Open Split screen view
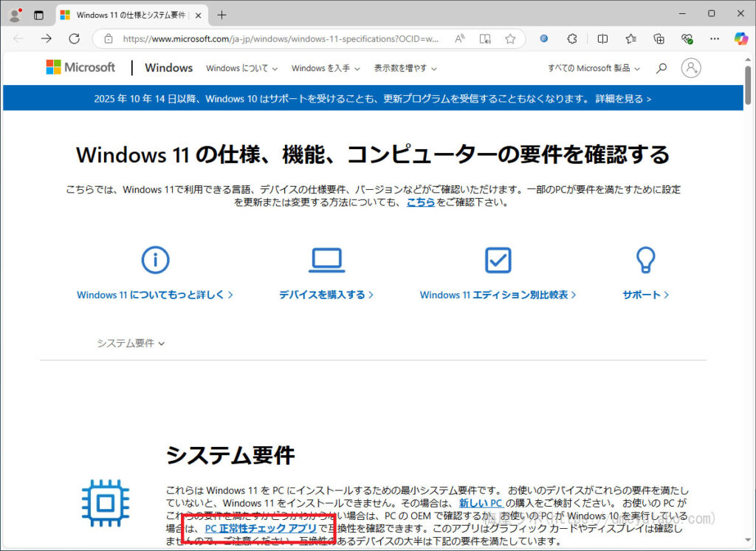Screen dimensions: 756x551 pos(602,38)
